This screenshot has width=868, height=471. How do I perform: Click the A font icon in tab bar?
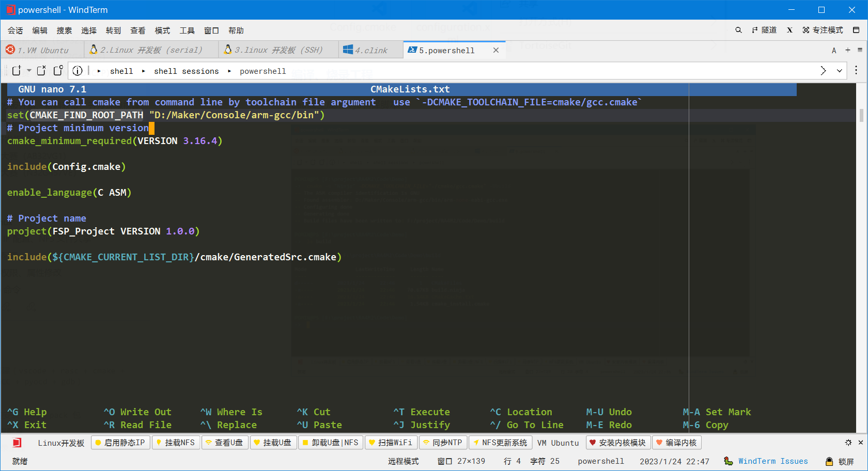[834, 50]
